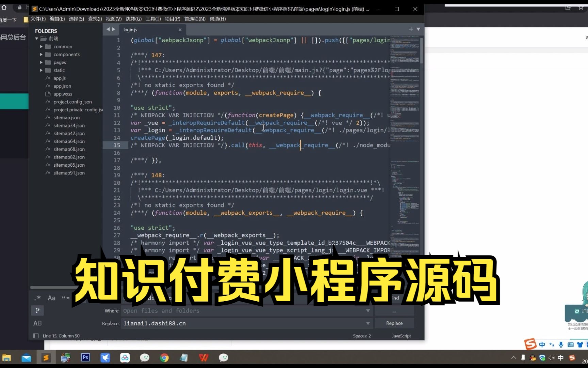Click the Replace button
The width and height of the screenshot is (588, 368).
(x=394, y=323)
